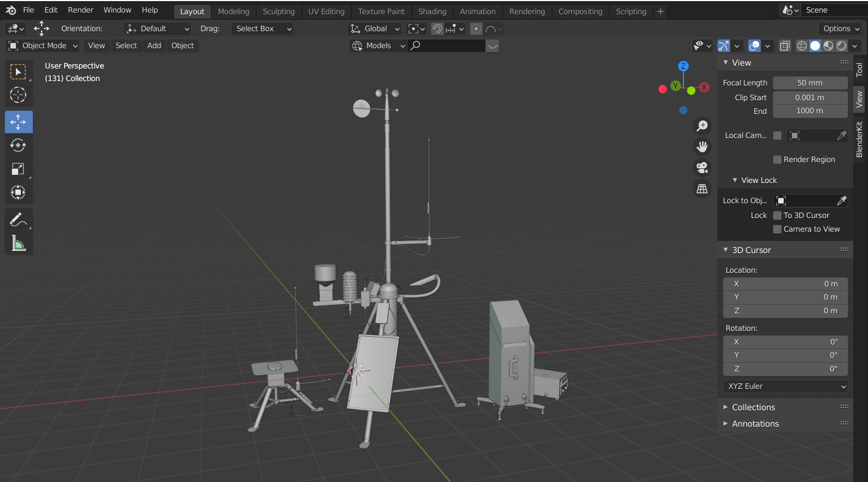The image size is (868, 482).
Task: Pick the 3D Cursor tool
Action: (x=18, y=95)
